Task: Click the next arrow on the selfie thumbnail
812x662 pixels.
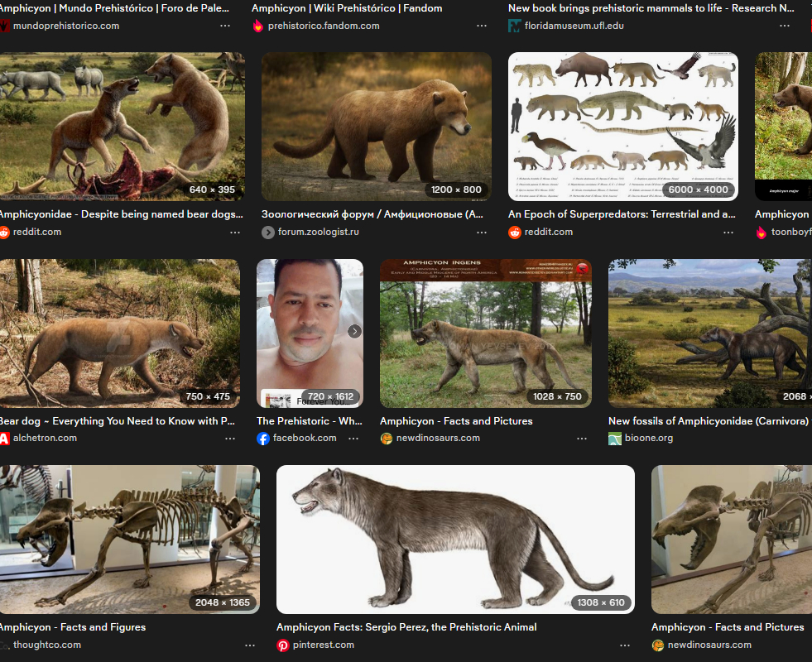Action: coord(354,331)
